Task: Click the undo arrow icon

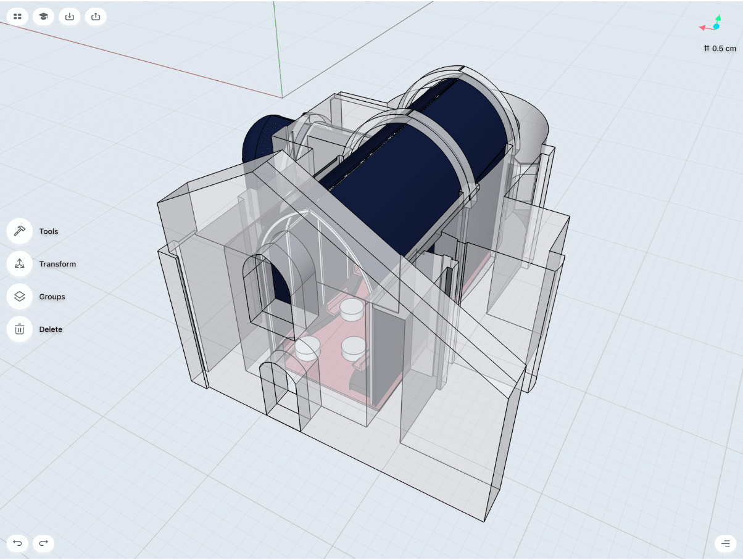Action: 17,543
